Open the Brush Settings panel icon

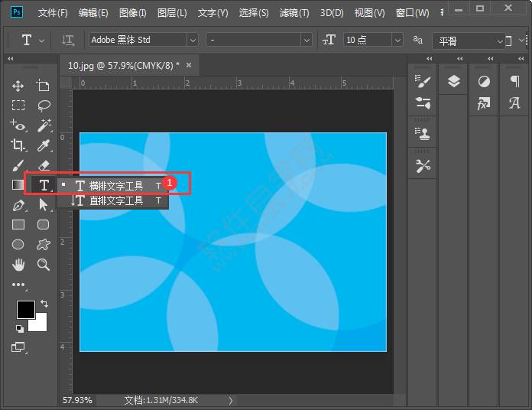pyautogui.click(x=423, y=81)
